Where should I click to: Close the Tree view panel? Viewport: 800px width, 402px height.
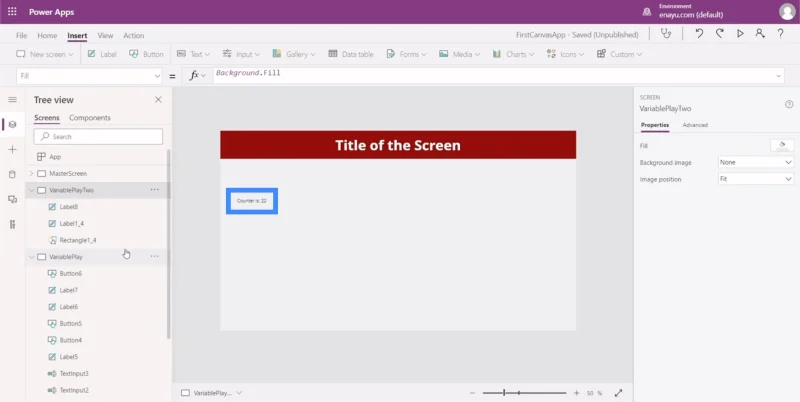(x=158, y=99)
